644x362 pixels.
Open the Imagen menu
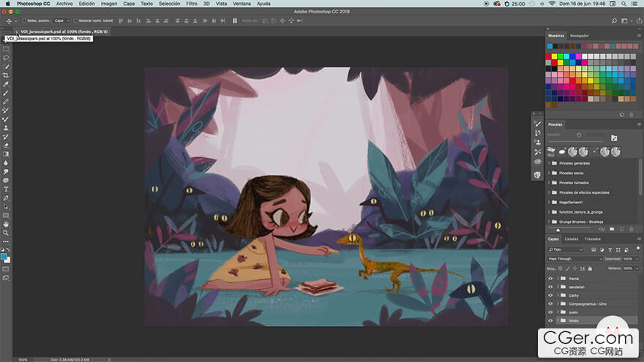pos(109,4)
